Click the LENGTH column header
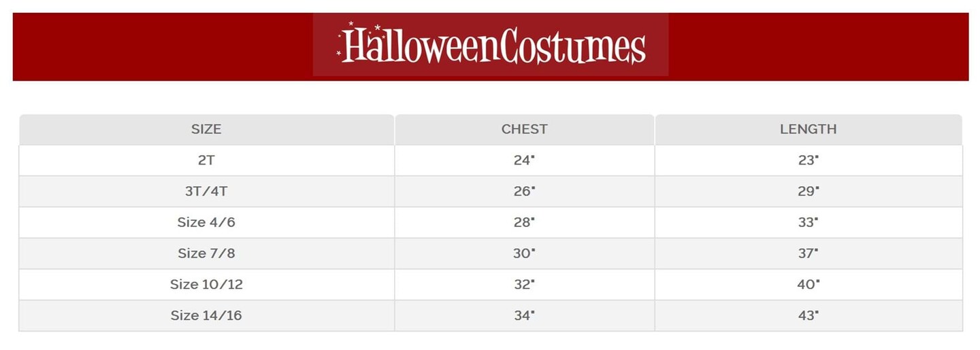Viewport: 980px width, 350px height. 808,129
